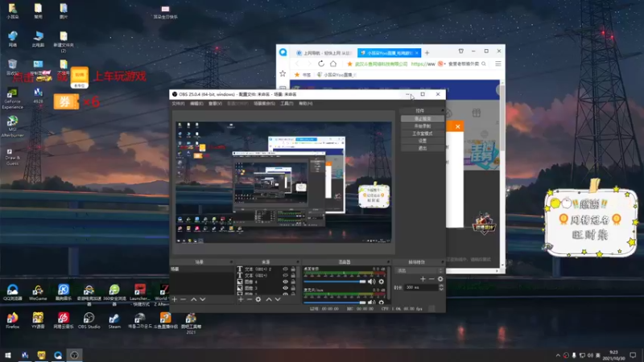Expand hidden system tray icons chevron
644x362 pixels.
click(x=558, y=356)
